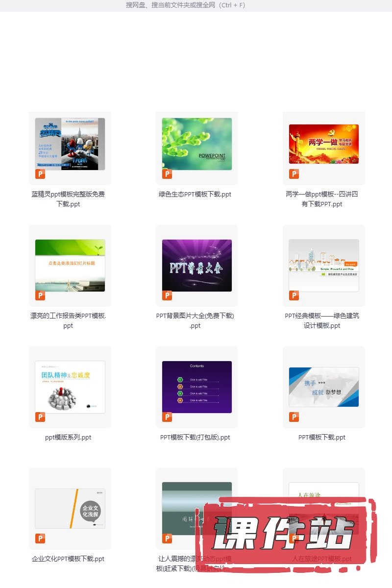Viewport: 392px width, 588px height.
Task: Select the 团队精神及忠诚度 thumbnail
Action: [70, 387]
